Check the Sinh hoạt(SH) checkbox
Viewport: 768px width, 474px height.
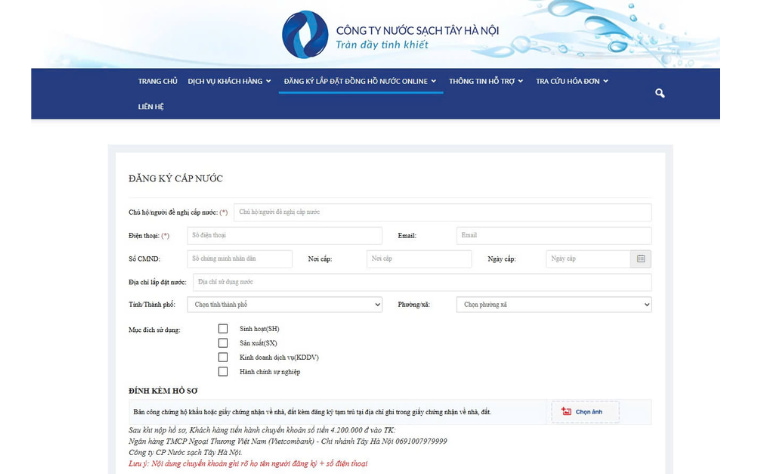coord(223,329)
